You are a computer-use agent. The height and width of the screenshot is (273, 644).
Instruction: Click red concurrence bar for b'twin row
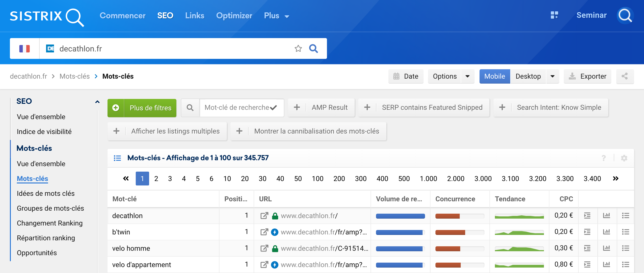(450, 232)
